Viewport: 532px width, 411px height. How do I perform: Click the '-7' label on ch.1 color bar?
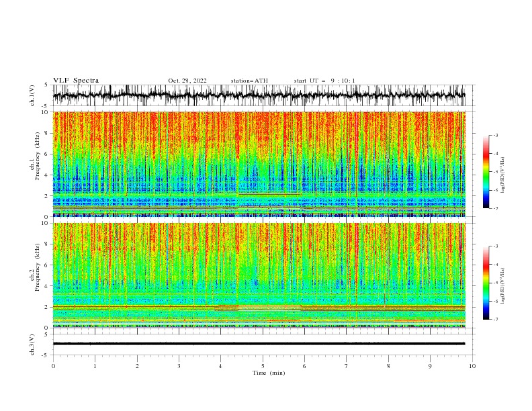point(496,208)
